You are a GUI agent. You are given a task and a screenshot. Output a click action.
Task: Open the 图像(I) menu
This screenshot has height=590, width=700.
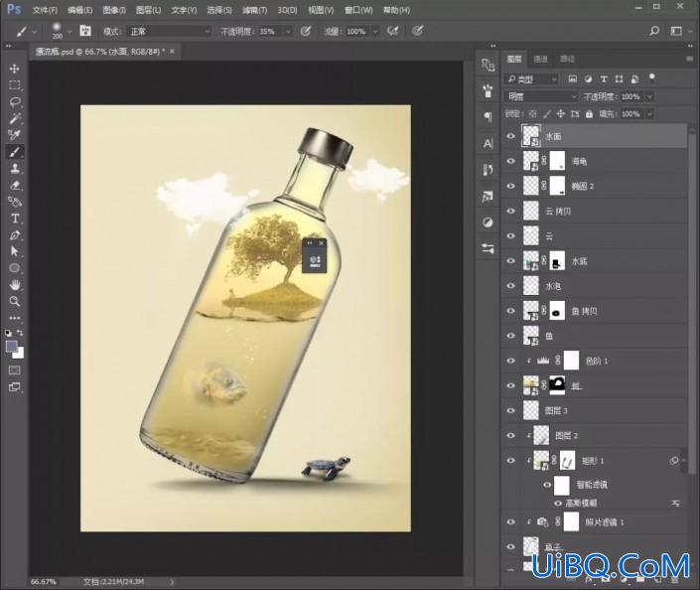114,10
